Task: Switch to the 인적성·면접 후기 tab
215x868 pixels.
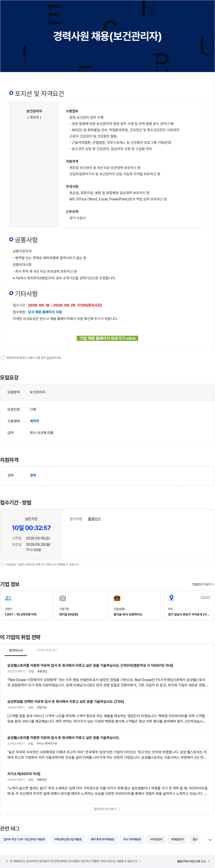Action: coord(47,650)
